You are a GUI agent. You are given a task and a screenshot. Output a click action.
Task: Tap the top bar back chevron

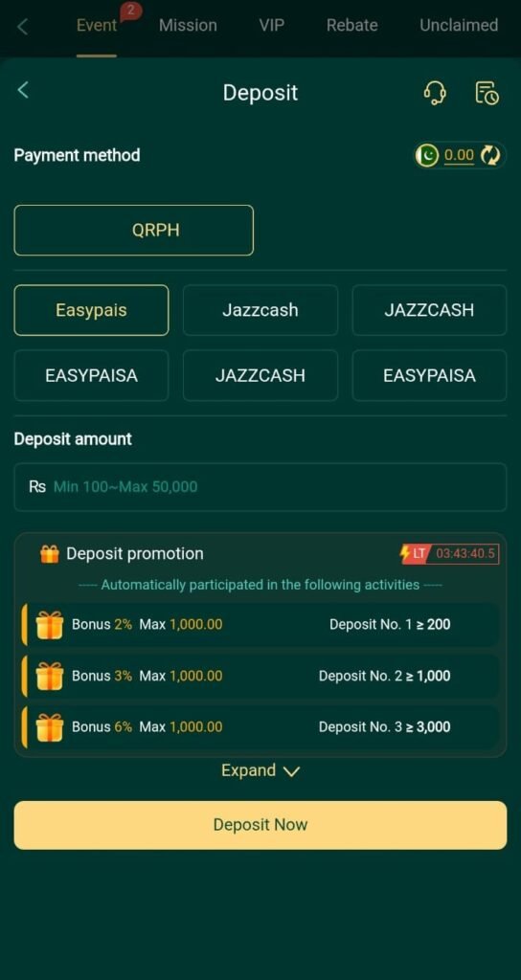click(23, 26)
